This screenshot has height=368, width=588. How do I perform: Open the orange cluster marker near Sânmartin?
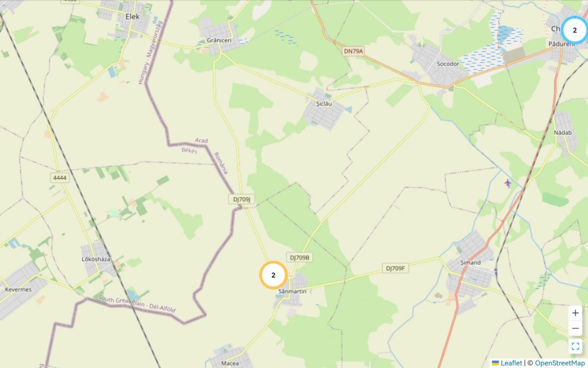coord(273,275)
